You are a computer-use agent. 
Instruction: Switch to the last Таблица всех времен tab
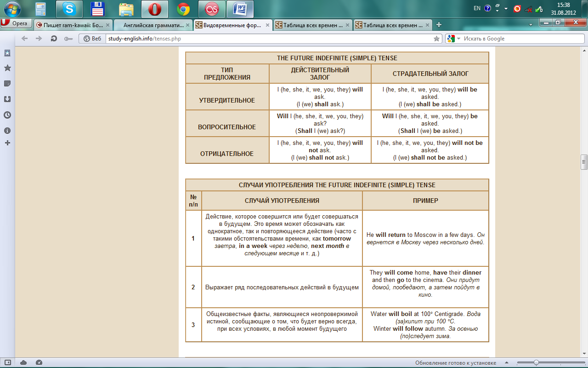pyautogui.click(x=393, y=25)
